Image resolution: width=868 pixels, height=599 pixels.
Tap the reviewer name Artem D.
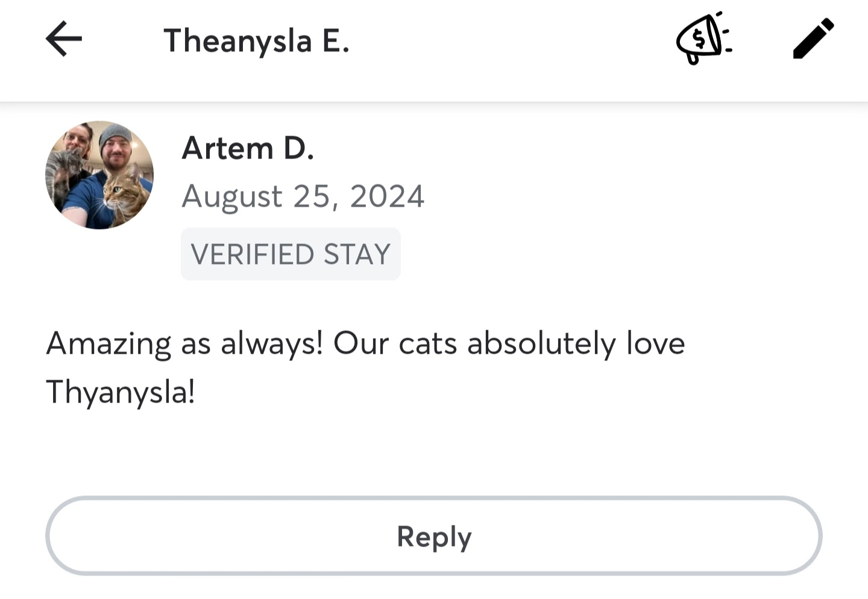pyautogui.click(x=248, y=148)
